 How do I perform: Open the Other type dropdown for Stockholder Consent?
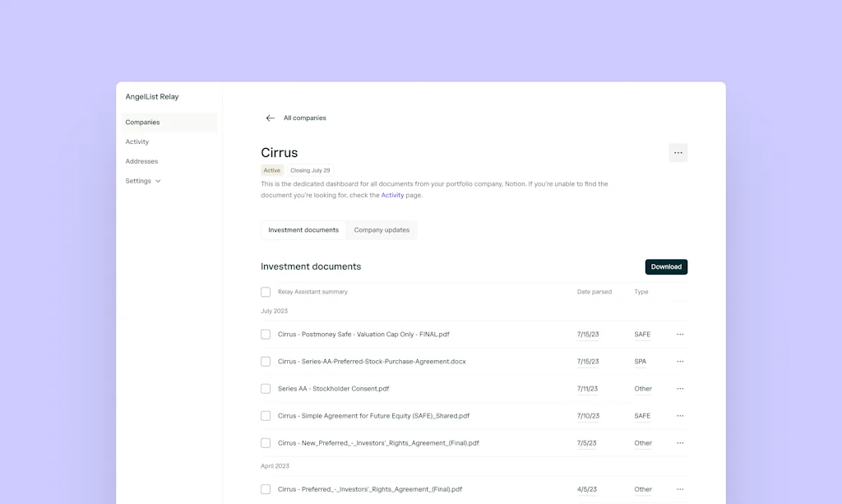[x=642, y=388]
